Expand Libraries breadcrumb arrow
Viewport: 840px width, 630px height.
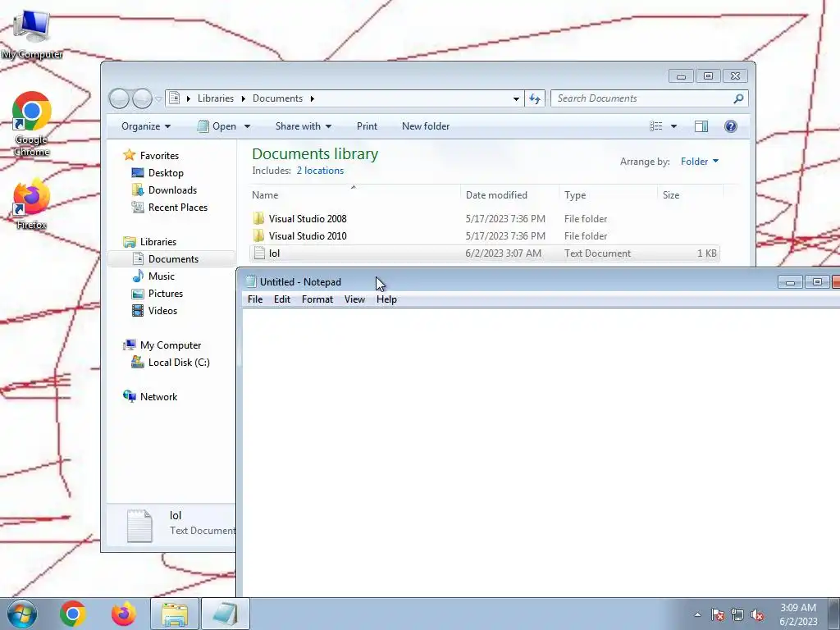(x=243, y=98)
